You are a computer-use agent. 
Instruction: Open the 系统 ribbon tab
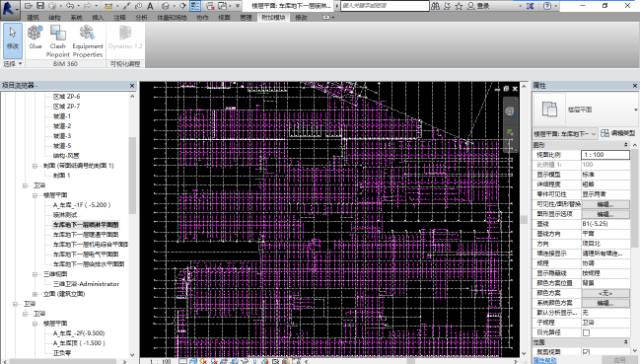click(76, 18)
